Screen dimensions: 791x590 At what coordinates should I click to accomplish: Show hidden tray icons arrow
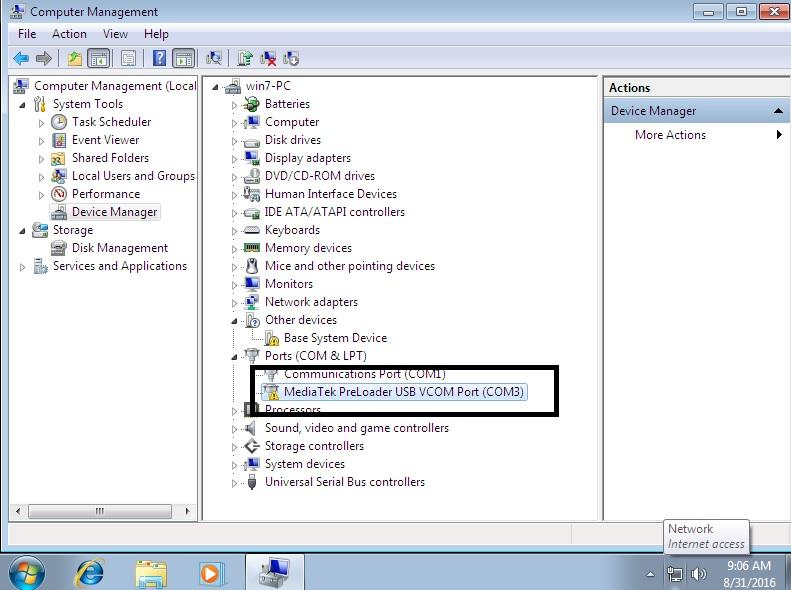[650, 574]
